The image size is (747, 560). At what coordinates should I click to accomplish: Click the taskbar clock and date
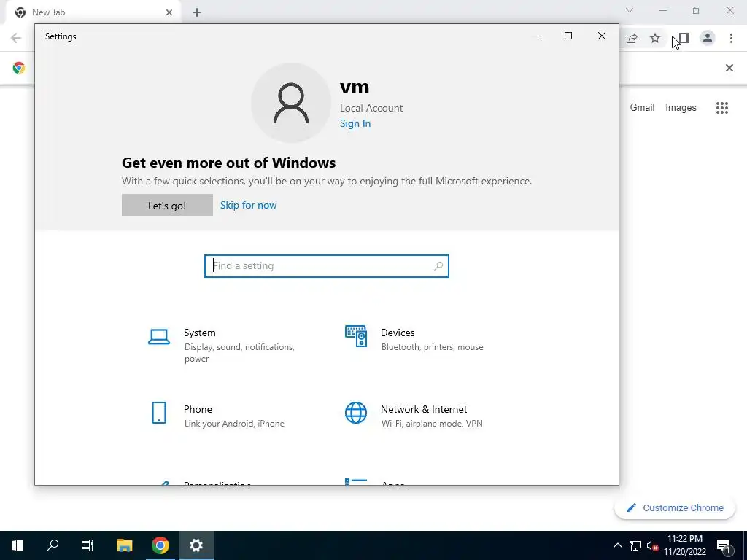point(684,545)
